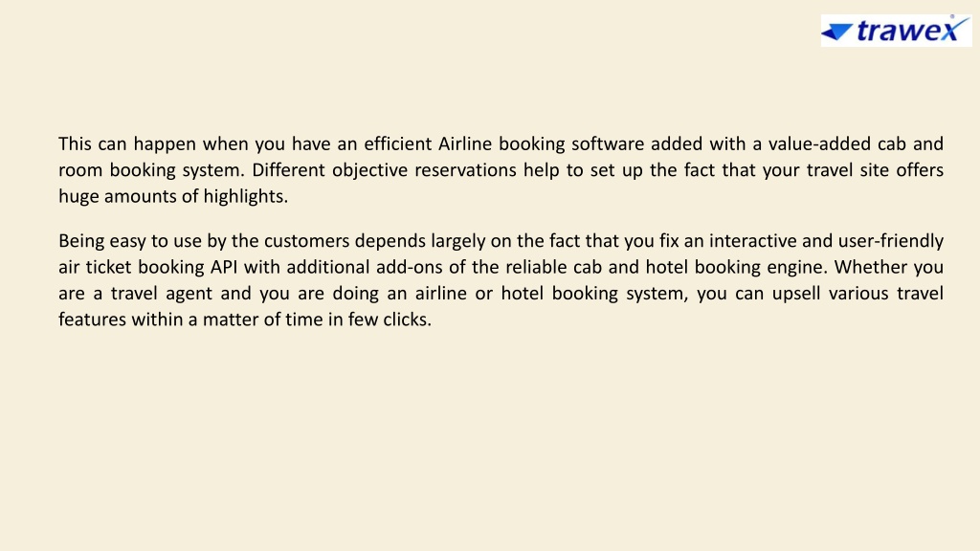The width and height of the screenshot is (980, 551).
Task: Place cursor on the word "highlights."
Action: [246, 196]
